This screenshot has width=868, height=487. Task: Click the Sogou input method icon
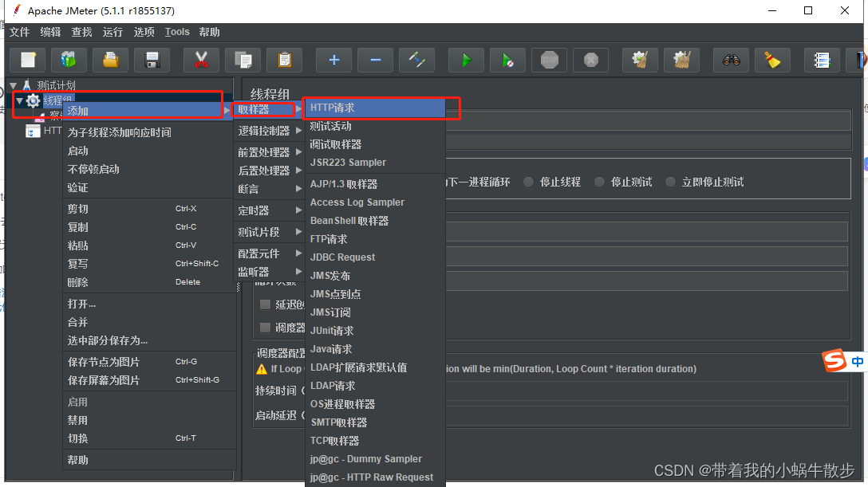tap(834, 361)
